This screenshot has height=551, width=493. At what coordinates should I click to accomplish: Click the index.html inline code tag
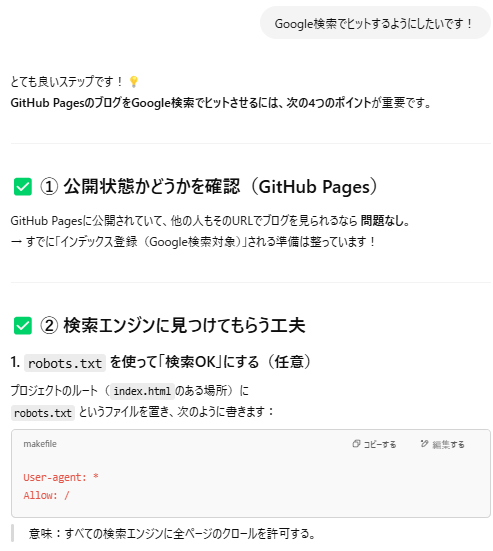[142, 391]
